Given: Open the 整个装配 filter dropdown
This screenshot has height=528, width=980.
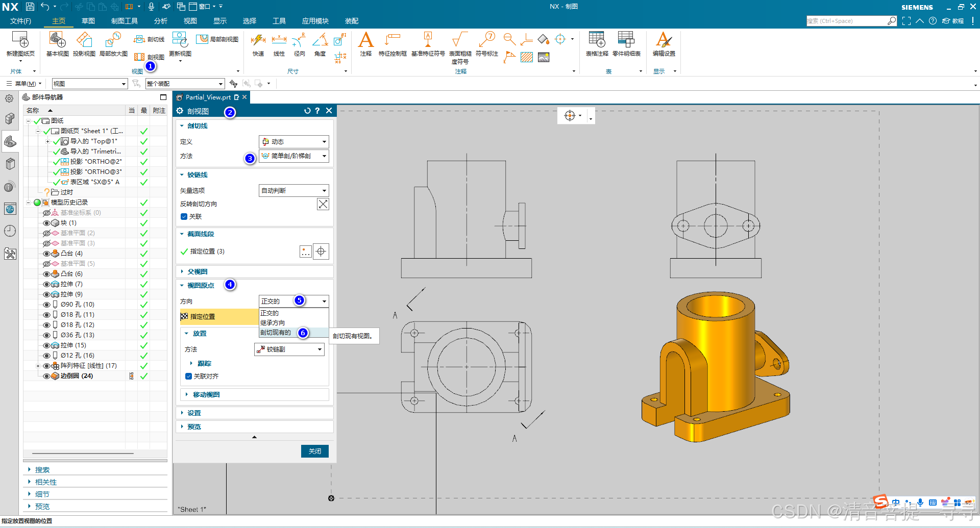Looking at the screenshot, I should (185, 84).
